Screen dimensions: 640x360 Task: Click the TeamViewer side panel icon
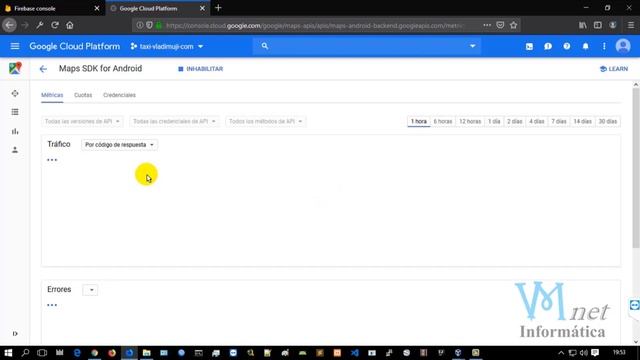634,305
